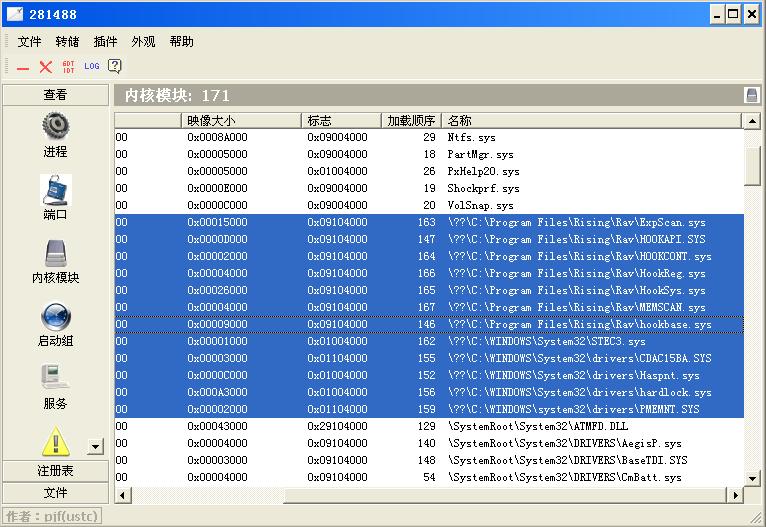Click the yellow warning triangle icon
The height and width of the screenshot is (527, 766).
coord(55,441)
